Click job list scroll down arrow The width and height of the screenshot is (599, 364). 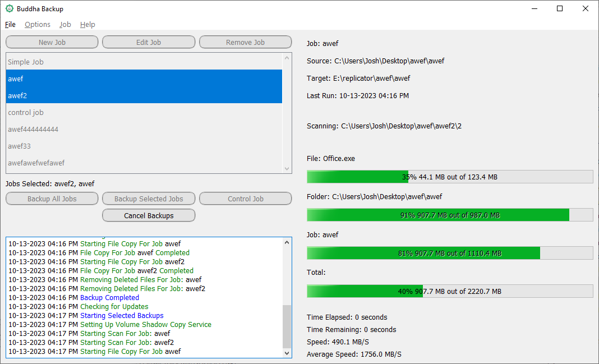287,168
